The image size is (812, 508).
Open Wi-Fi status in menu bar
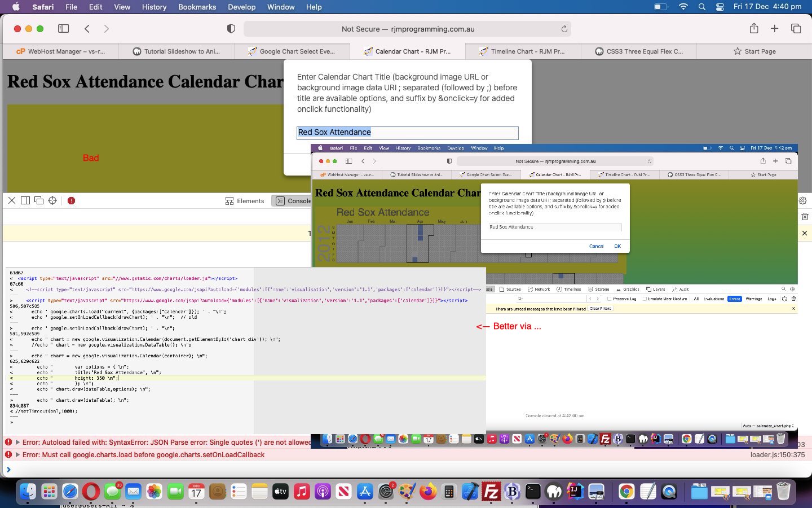coord(683,7)
